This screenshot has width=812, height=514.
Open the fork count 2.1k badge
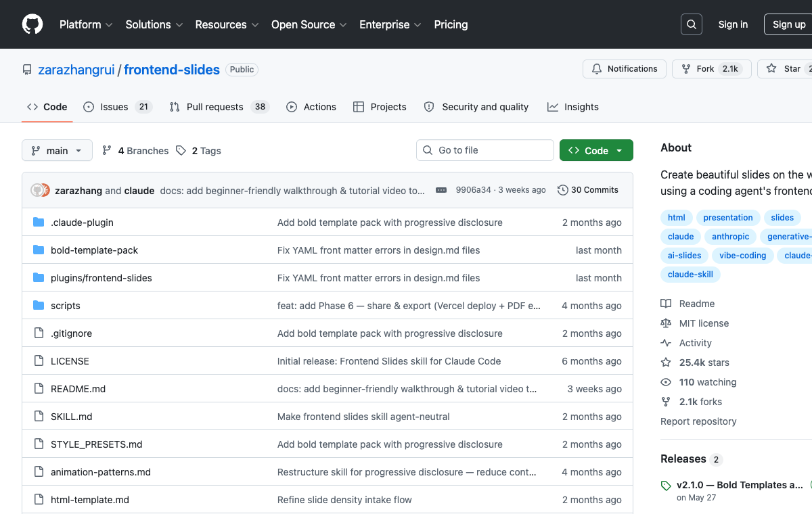pyautogui.click(x=730, y=69)
